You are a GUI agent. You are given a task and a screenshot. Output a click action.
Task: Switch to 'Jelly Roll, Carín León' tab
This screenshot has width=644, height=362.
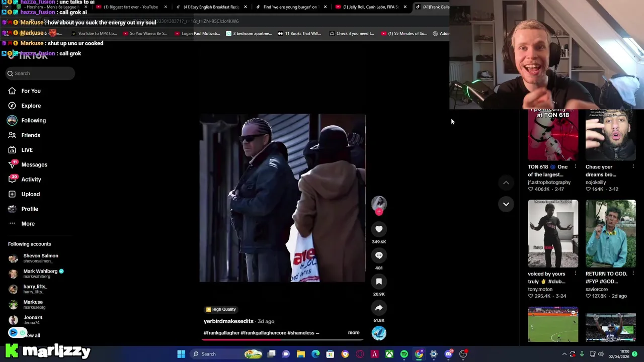click(370, 7)
